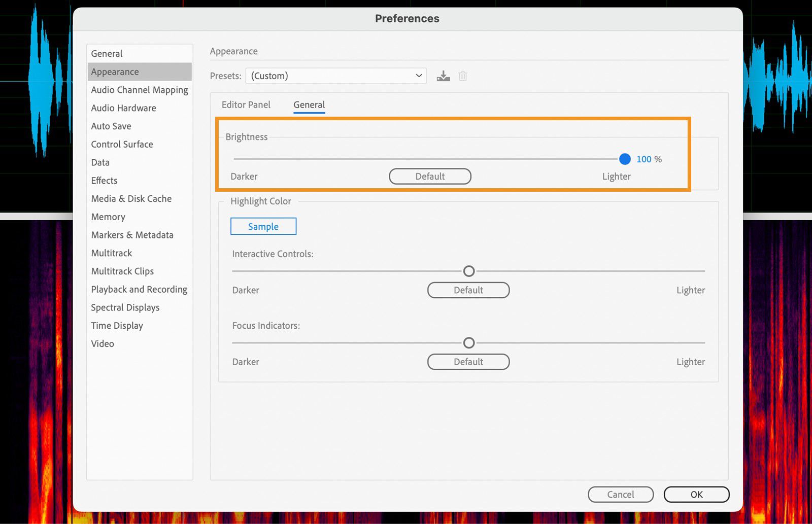Click the Focus Indicators slider handle
812x524 pixels.
[x=469, y=343]
